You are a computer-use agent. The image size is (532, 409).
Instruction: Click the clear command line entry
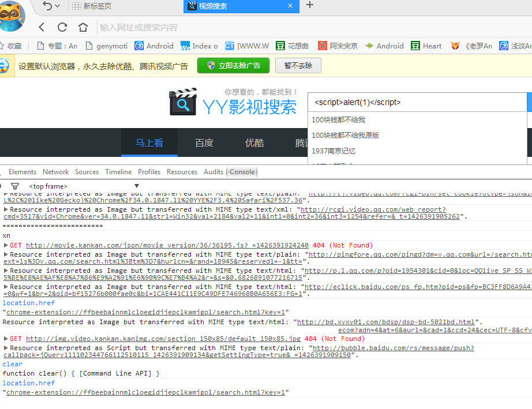(x=13, y=364)
